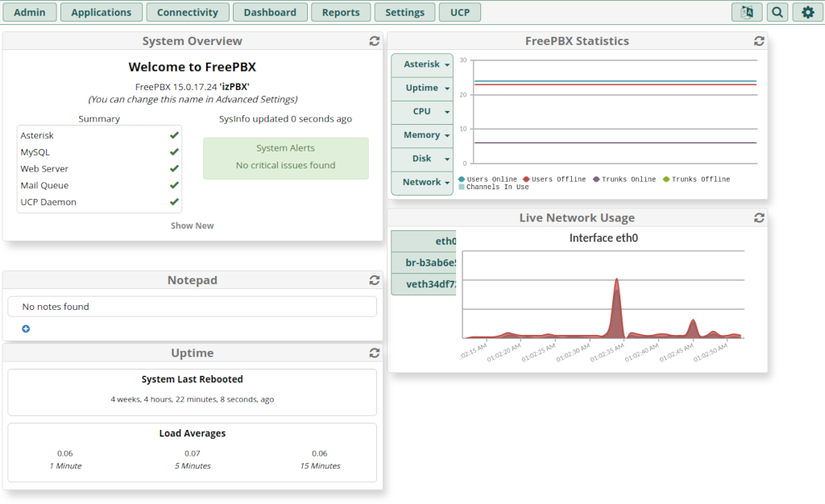Refresh the Uptime panel

click(374, 353)
